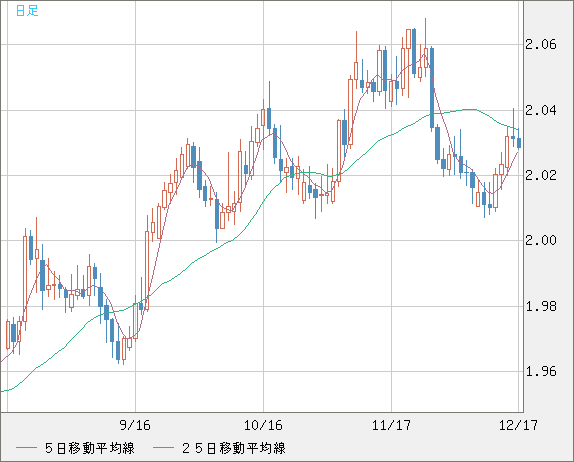The image size is (574, 462).
Task: Click the 5日移動平均線 legend text
Action: (90, 448)
